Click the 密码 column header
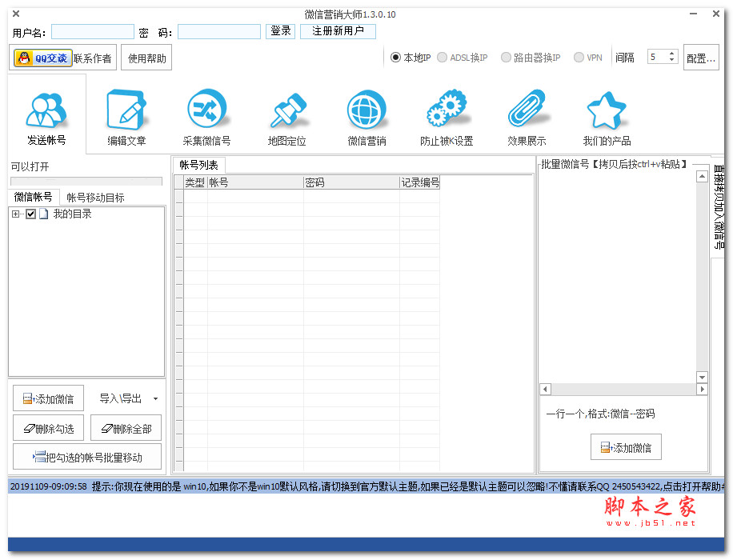The image size is (733, 560). tap(351, 182)
